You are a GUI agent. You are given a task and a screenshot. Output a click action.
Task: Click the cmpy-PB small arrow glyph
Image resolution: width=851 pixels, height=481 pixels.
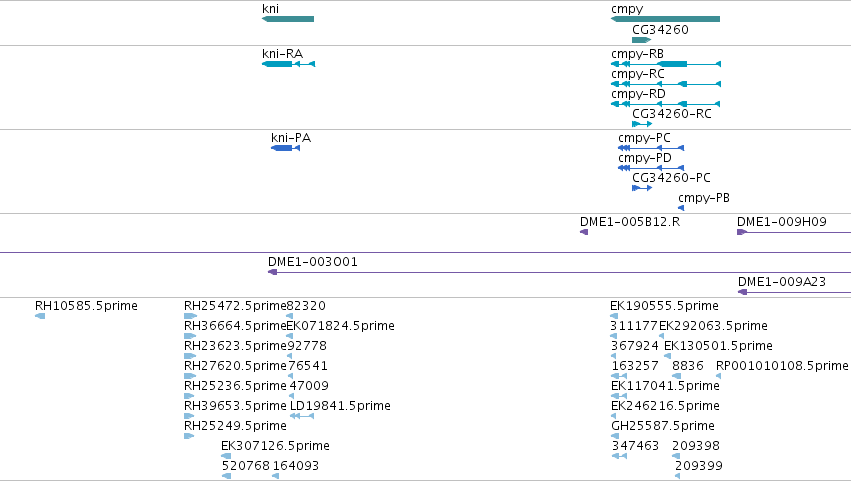tap(681, 208)
